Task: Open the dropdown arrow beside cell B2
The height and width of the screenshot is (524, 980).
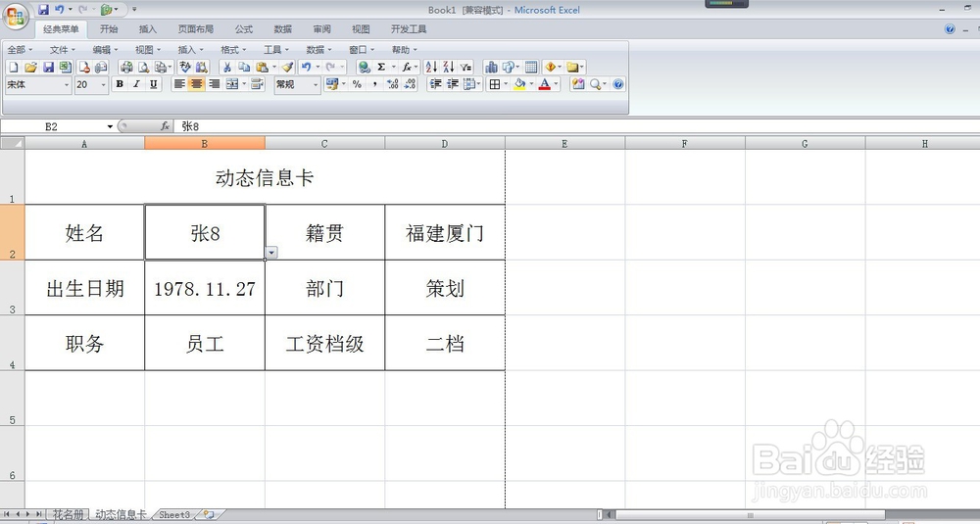Action: pos(271,253)
